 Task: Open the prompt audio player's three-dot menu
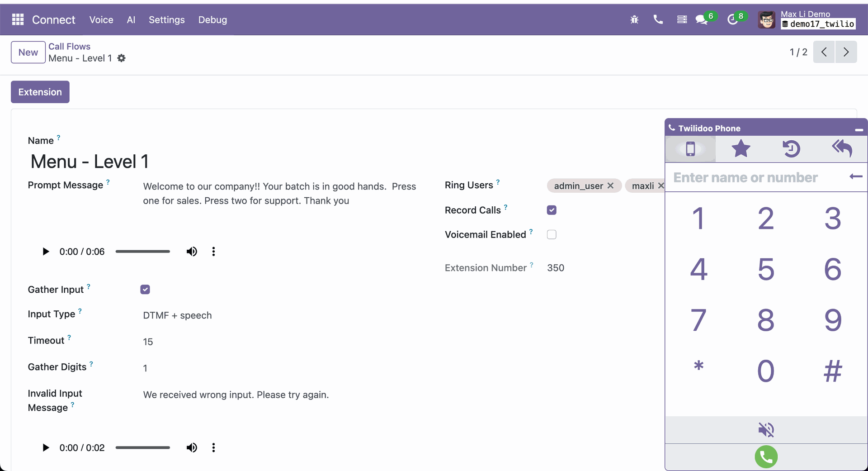coord(213,252)
